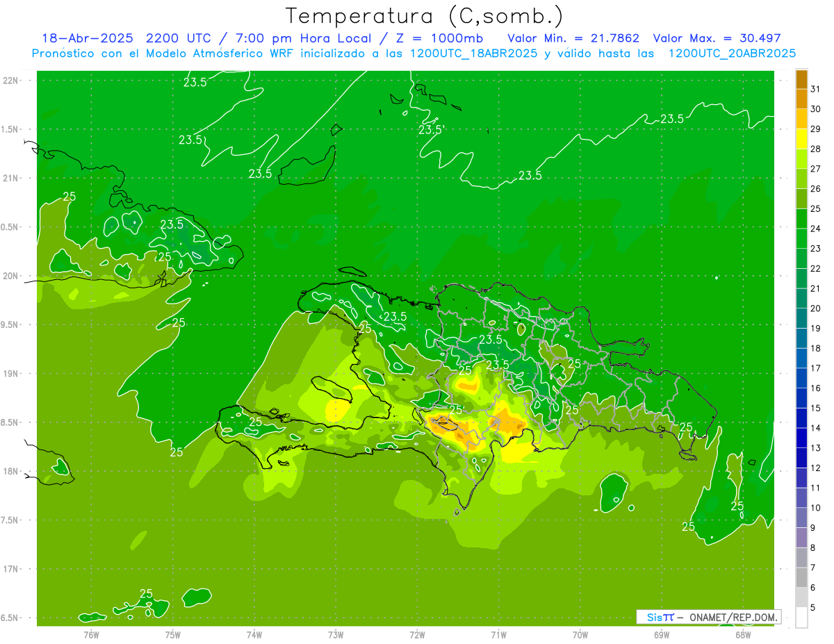834x644 pixels.
Task: Select the 'Z = 1000mb' level text
Action: pyautogui.click(x=439, y=38)
